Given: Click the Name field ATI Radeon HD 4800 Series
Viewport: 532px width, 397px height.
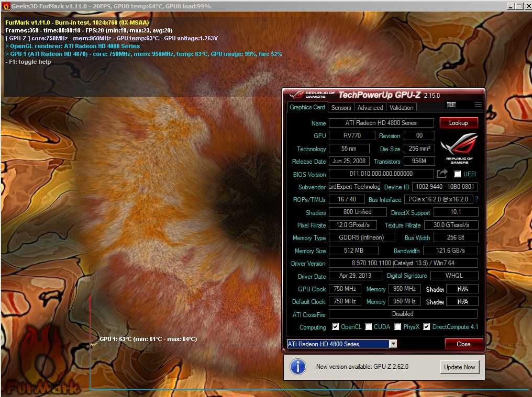Looking at the screenshot, I should tap(381, 123).
